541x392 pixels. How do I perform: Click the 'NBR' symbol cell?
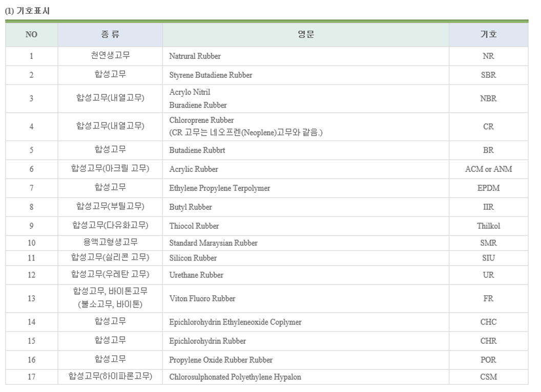click(488, 98)
